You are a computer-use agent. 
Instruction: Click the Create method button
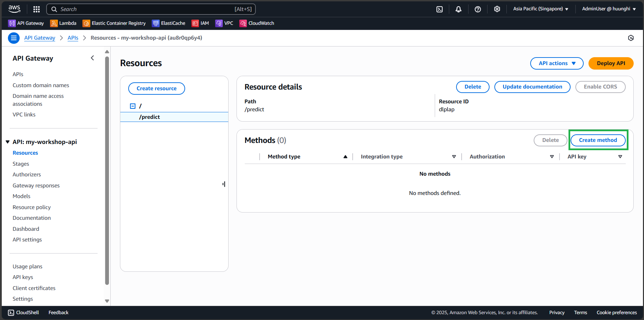tap(598, 140)
